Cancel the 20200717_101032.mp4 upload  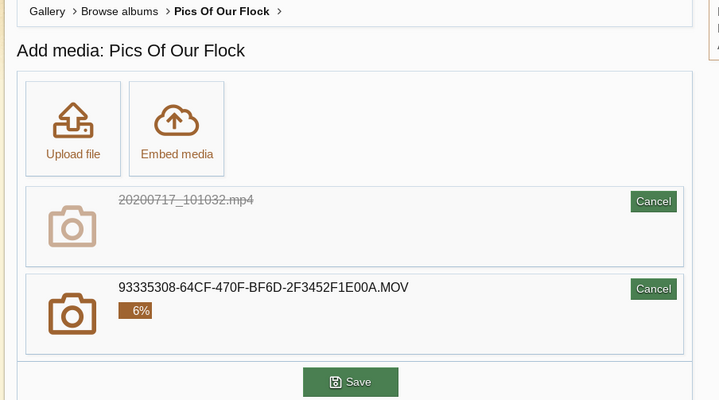(653, 201)
